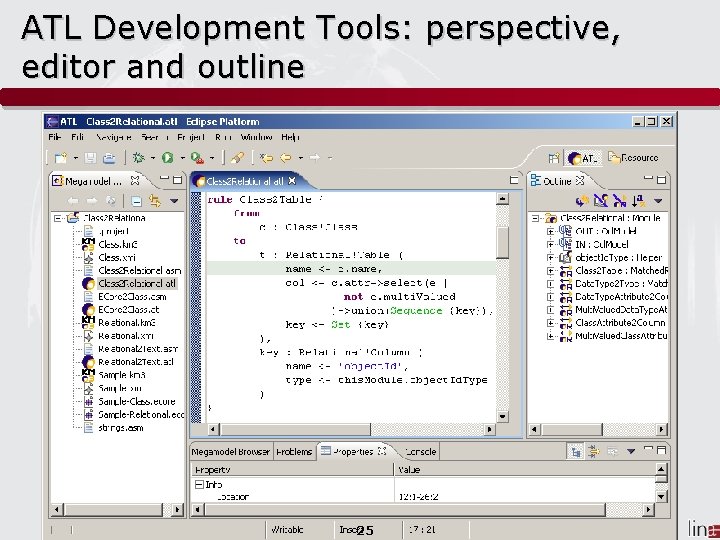Click the Print toolbar icon

click(109, 158)
